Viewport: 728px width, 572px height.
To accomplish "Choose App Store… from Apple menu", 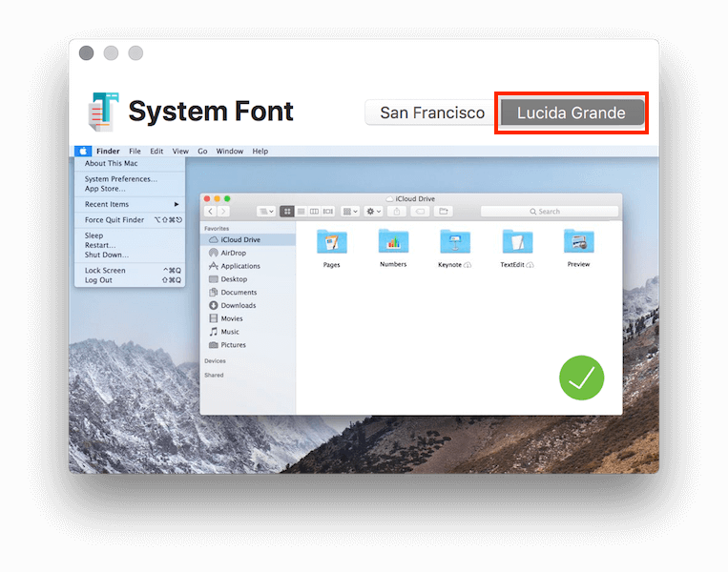I will pos(130,189).
